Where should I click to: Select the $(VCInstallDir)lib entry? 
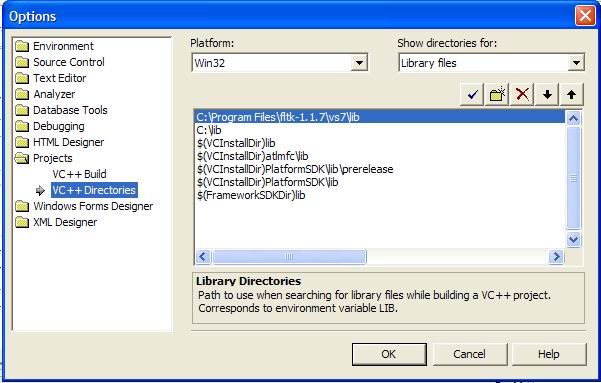236,143
